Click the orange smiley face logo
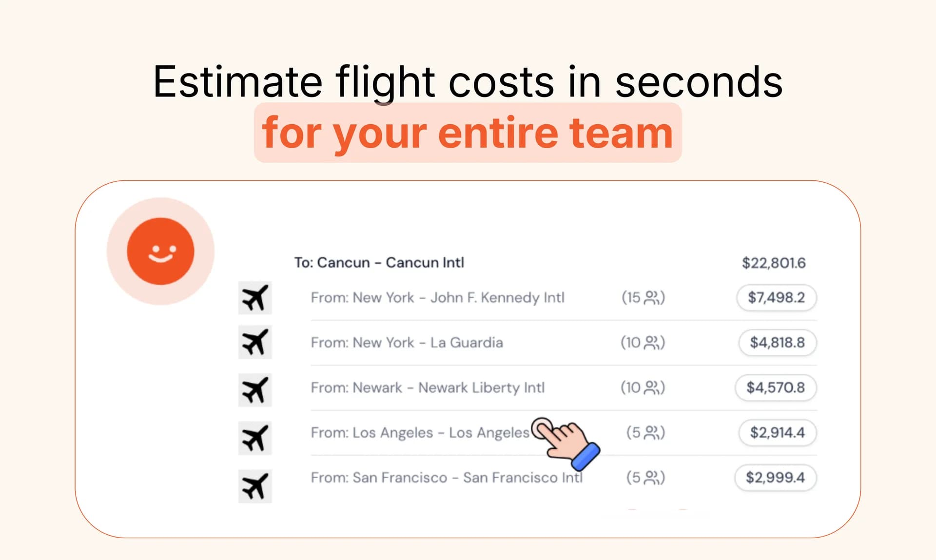The width and height of the screenshot is (936, 560). pos(160,251)
